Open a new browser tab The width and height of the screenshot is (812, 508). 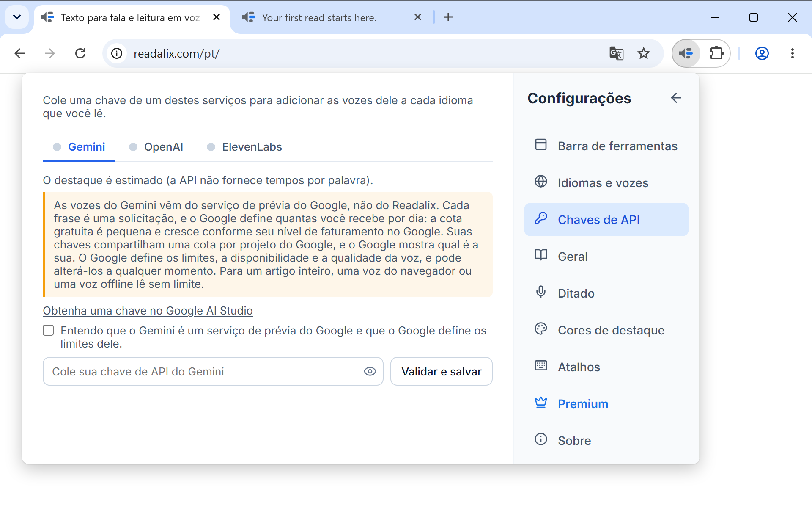pos(448,17)
